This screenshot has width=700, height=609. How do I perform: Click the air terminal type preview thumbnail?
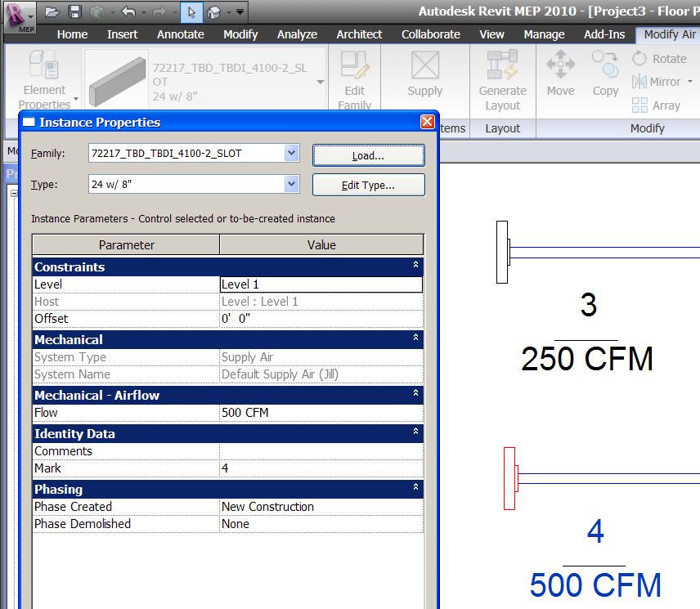(117, 80)
